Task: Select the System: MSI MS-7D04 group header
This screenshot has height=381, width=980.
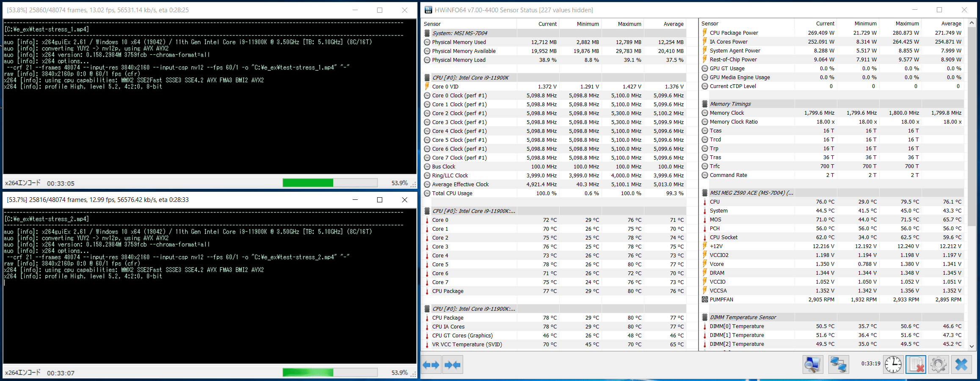Action: point(554,33)
